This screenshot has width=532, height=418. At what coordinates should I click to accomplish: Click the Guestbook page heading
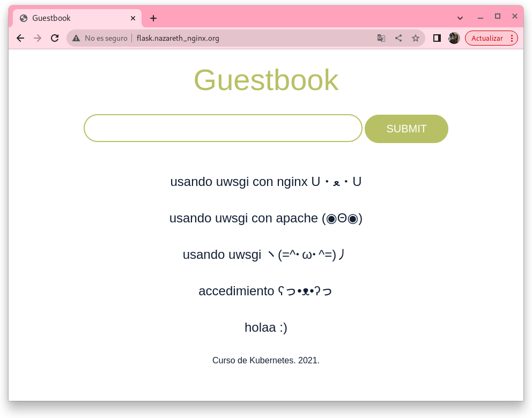click(266, 80)
